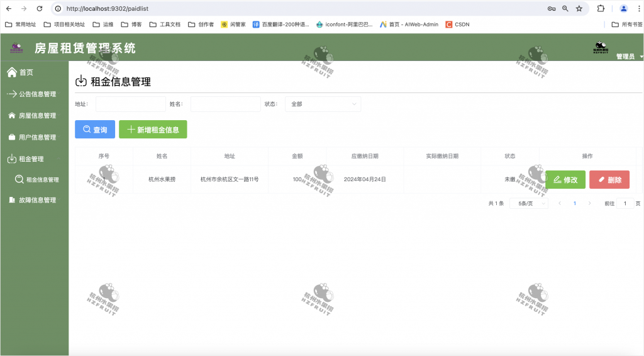Click the house icon beside 房屋信息管理
Screen dimensions: 644x356
(x=12, y=116)
